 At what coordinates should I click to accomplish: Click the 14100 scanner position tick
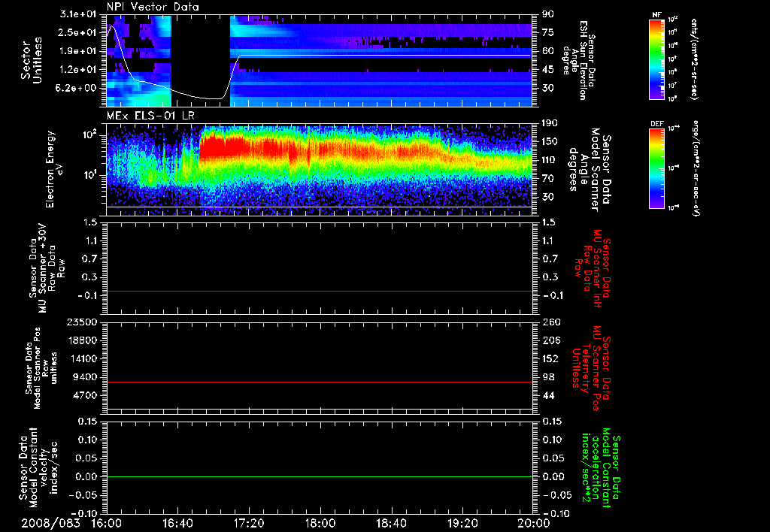coord(81,358)
